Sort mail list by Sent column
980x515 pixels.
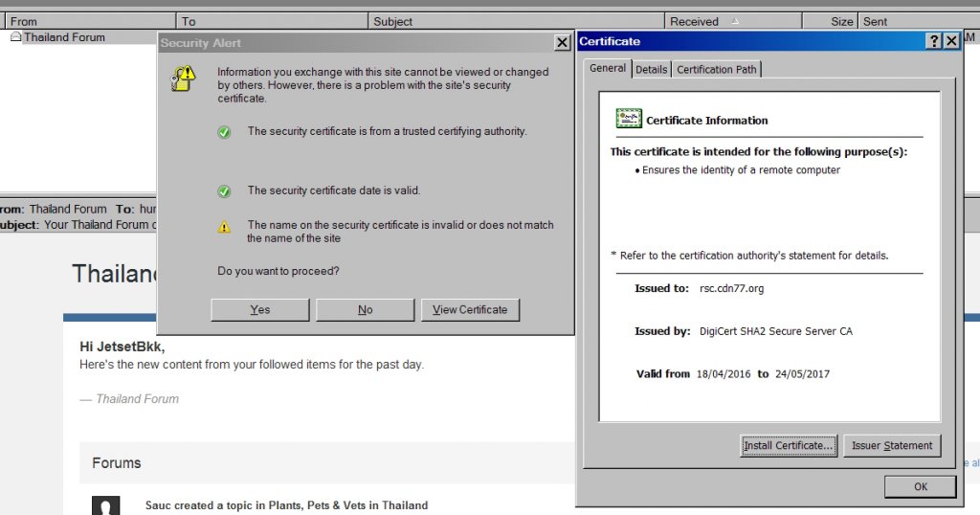919,21
